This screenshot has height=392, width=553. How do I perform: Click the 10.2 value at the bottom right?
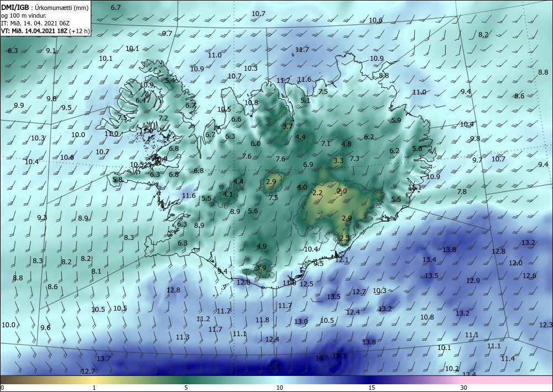point(452,369)
